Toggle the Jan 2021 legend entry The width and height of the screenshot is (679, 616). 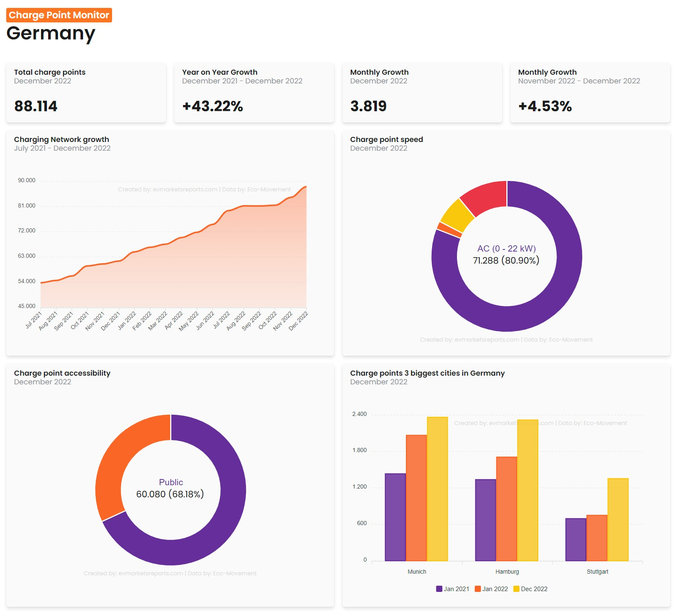coord(452,589)
